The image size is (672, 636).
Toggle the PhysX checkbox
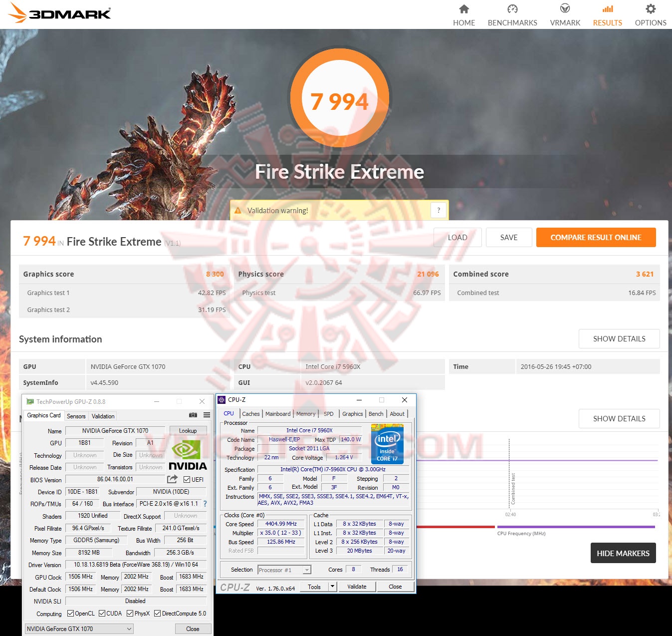click(130, 614)
